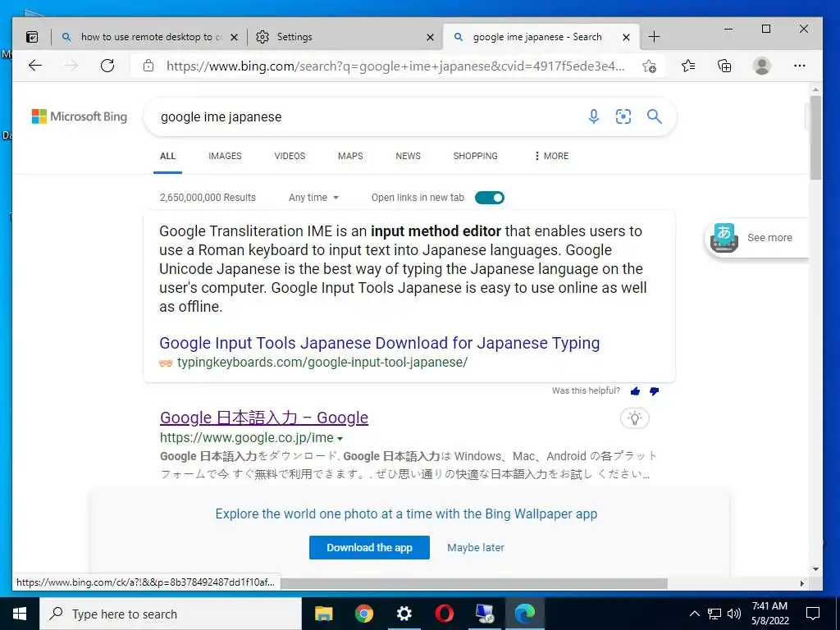Viewport: 840px width, 630px height.
Task: Click the Windows taskbar search box
Action: tap(171, 614)
